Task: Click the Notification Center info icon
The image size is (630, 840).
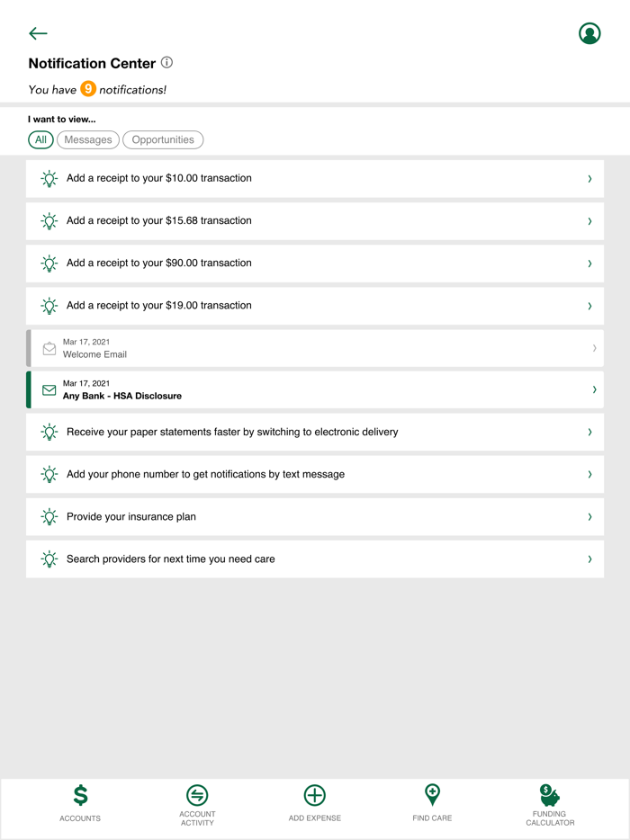Action: tap(167, 63)
